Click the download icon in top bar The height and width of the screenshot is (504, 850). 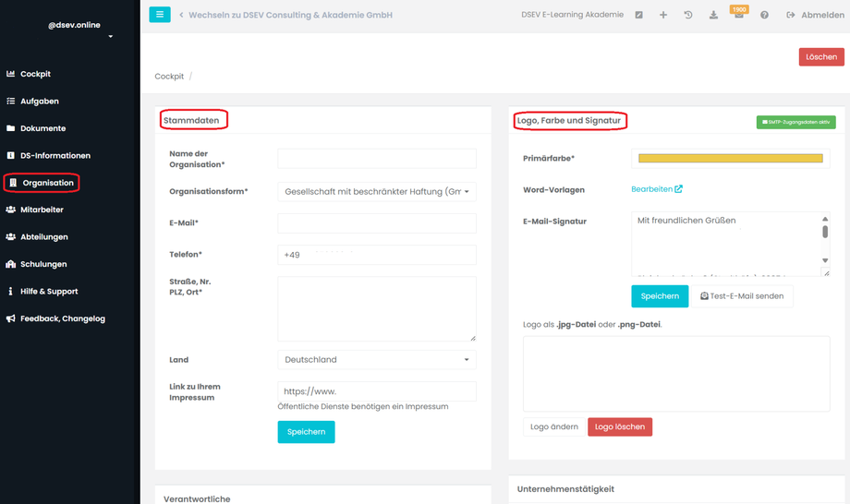[713, 15]
